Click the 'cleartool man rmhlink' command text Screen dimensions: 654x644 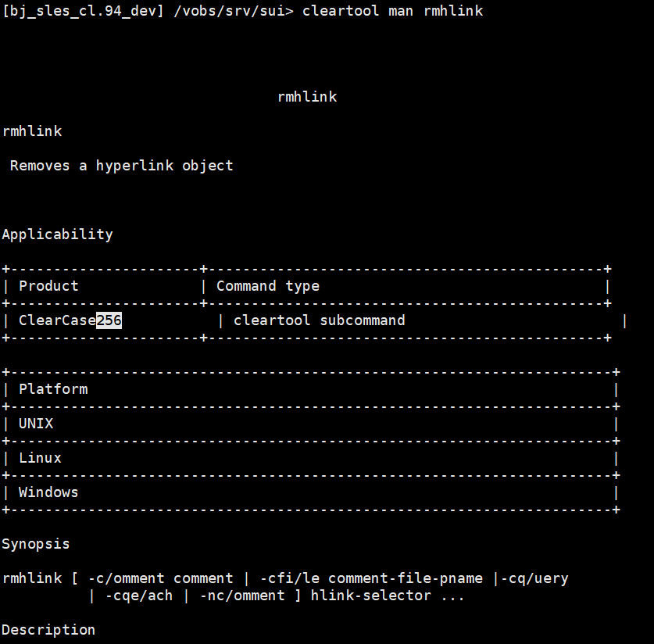pos(392,10)
